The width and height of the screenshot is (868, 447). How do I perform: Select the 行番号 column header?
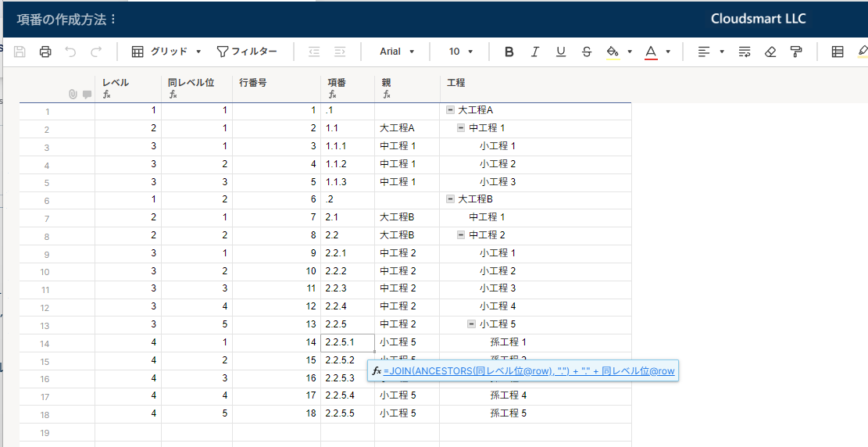277,88
